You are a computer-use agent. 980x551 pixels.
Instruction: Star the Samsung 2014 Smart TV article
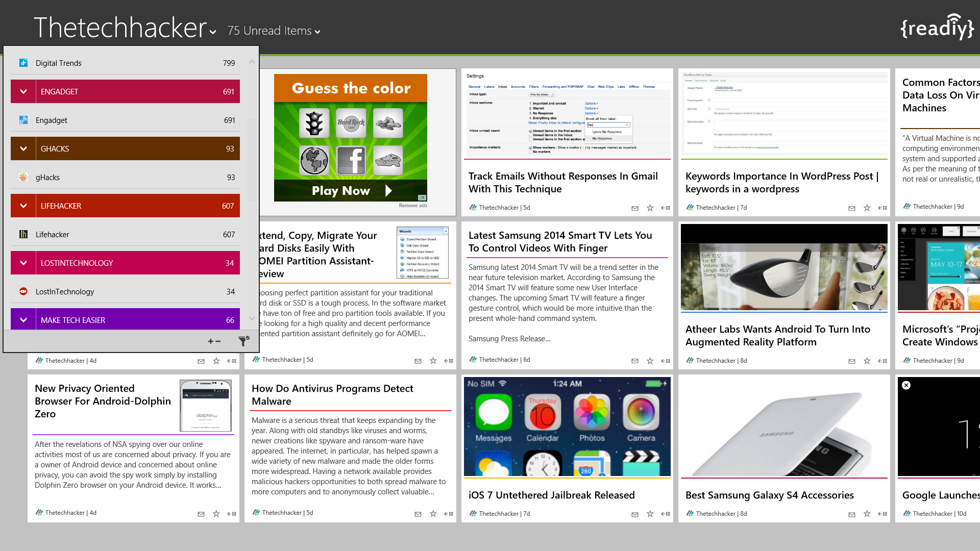pyautogui.click(x=650, y=361)
